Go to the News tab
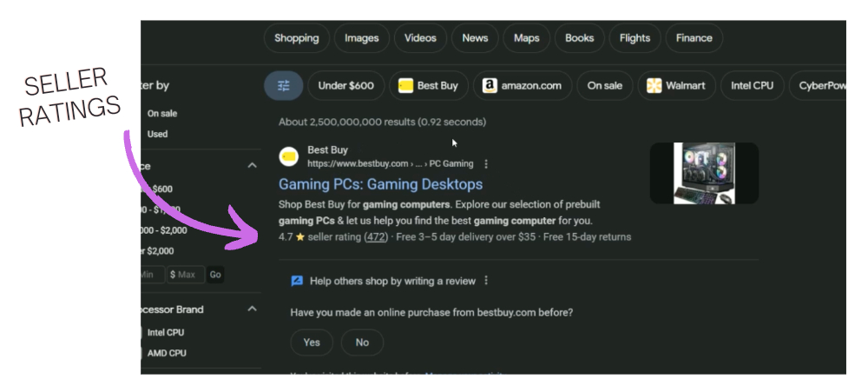This screenshot has width=868, height=385. coord(475,38)
